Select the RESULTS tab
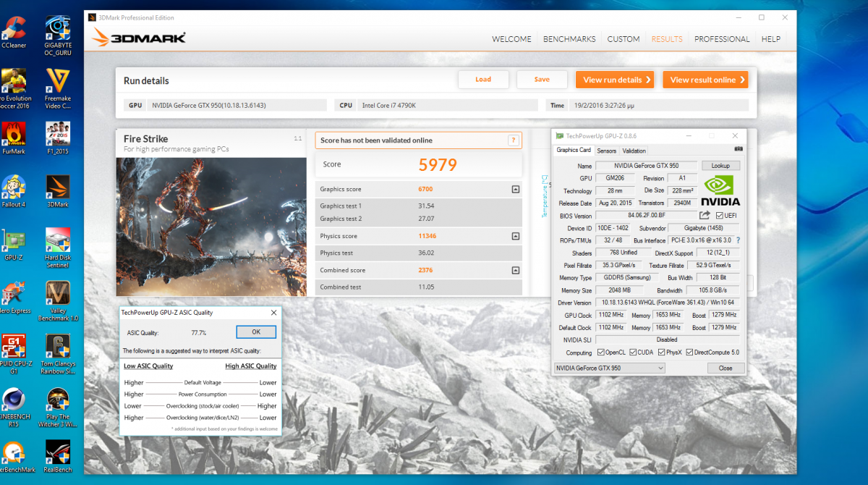The width and height of the screenshot is (868, 485). 667,39
